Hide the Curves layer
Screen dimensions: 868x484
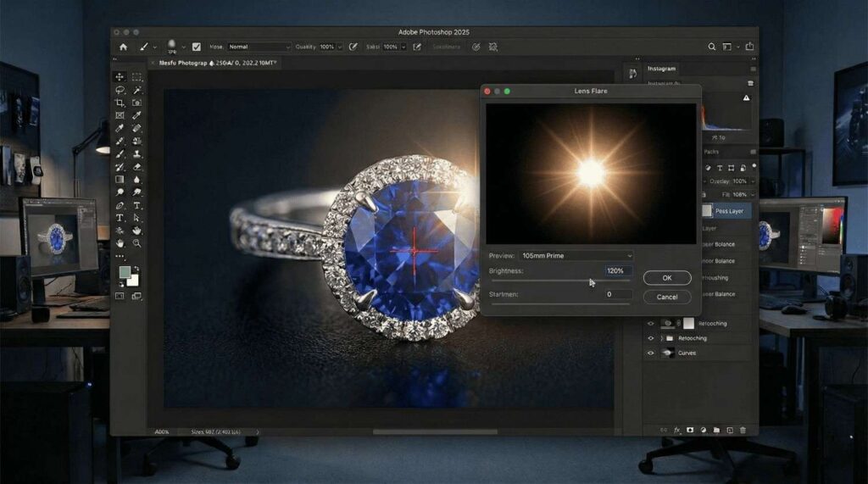coord(650,353)
